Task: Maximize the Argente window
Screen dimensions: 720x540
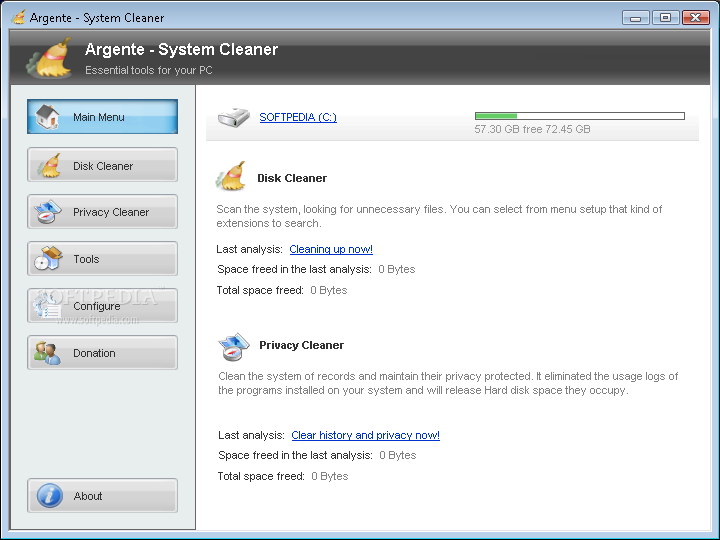Action: 665,18
